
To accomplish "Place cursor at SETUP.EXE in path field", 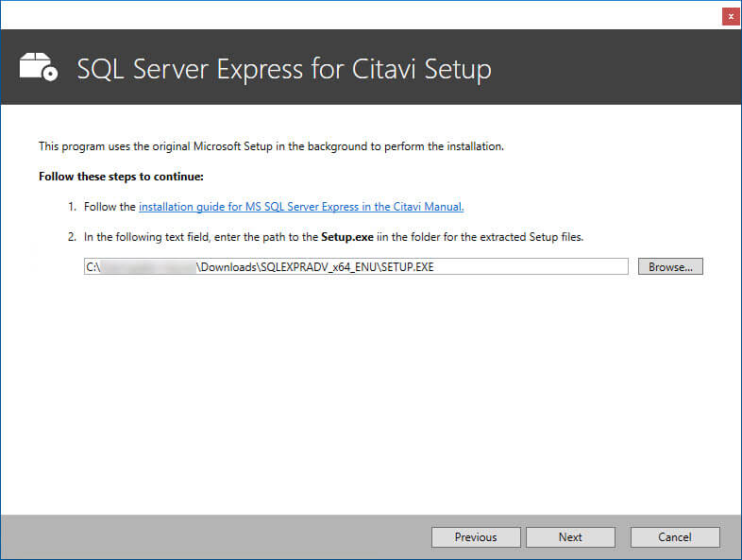I will coord(408,267).
